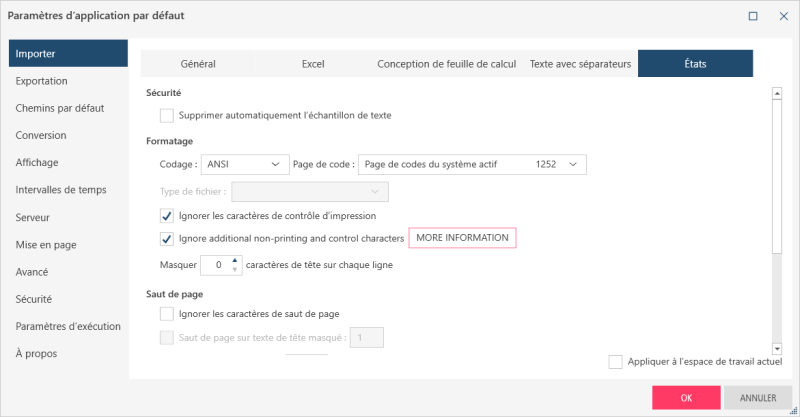
Task: Expand the Page de code dropdown
Action: (472, 164)
